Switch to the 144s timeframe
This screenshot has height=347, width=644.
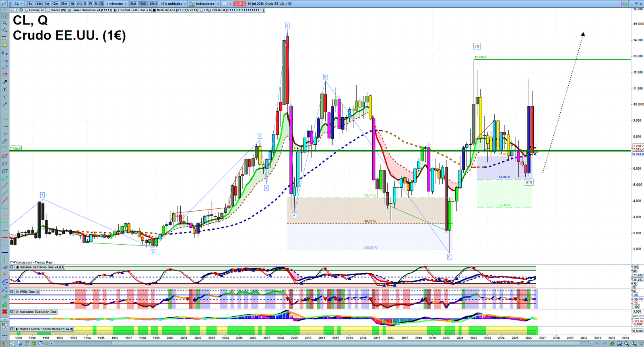[38, 4]
